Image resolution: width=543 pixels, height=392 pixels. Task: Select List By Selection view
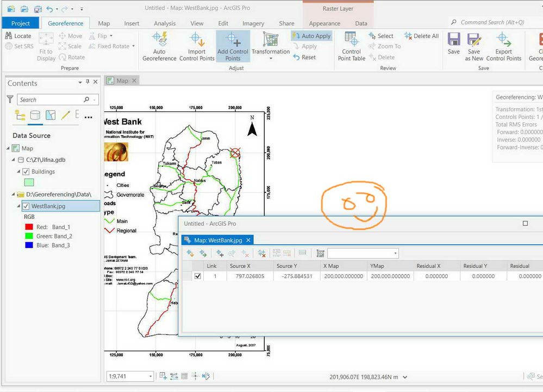(x=51, y=115)
